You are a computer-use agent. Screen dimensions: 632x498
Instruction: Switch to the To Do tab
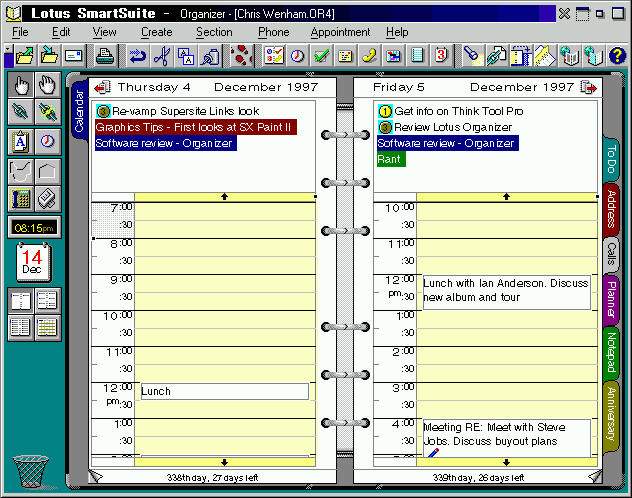pyautogui.click(x=611, y=158)
